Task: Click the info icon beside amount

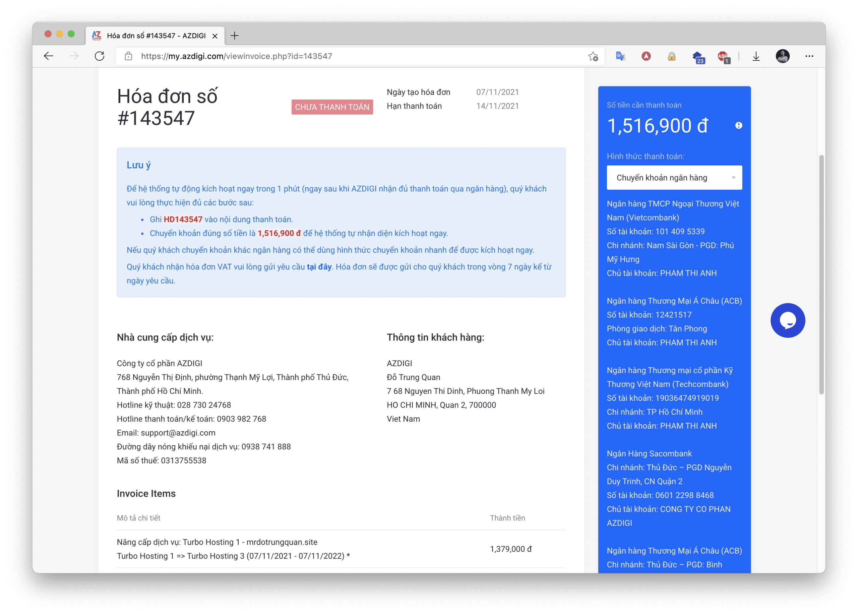Action: click(738, 126)
